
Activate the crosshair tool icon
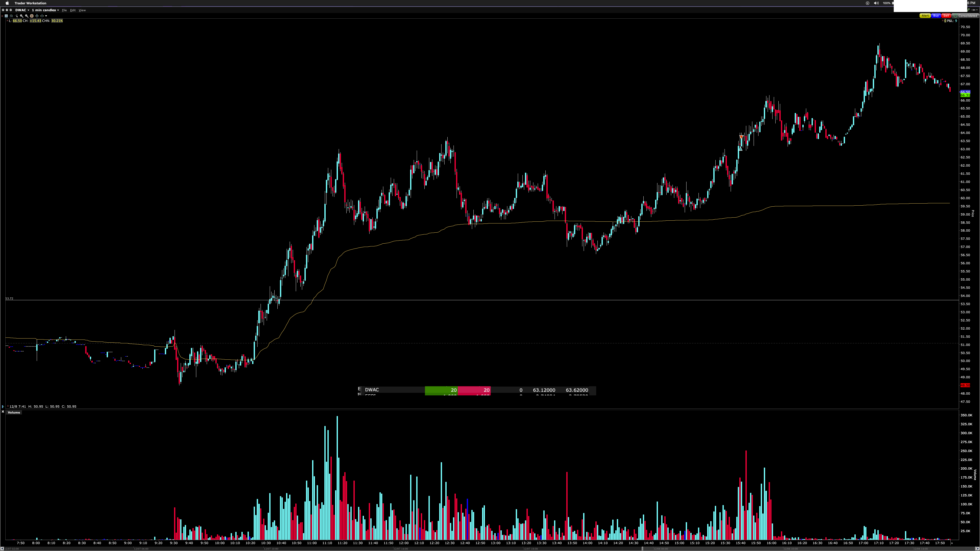tap(32, 16)
